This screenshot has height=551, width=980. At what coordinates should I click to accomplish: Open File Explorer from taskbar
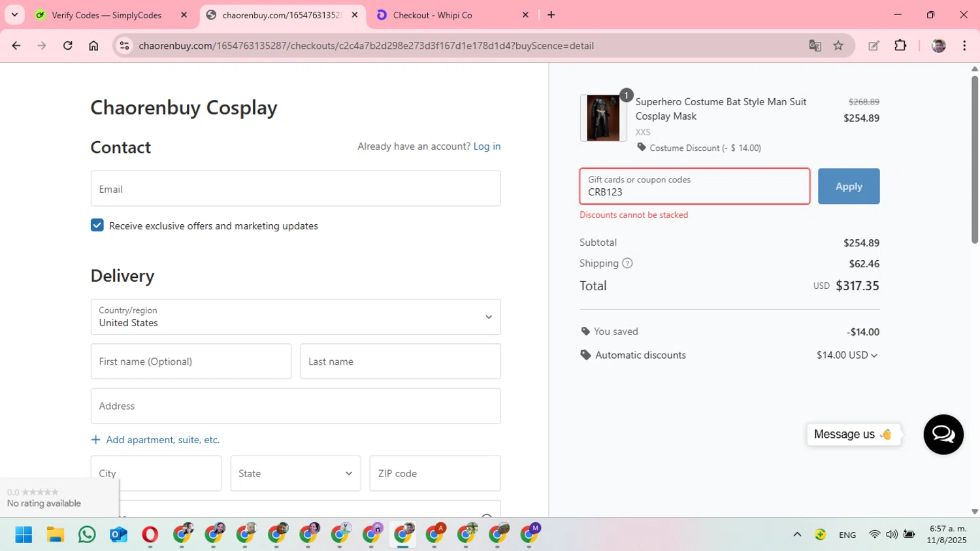55,535
